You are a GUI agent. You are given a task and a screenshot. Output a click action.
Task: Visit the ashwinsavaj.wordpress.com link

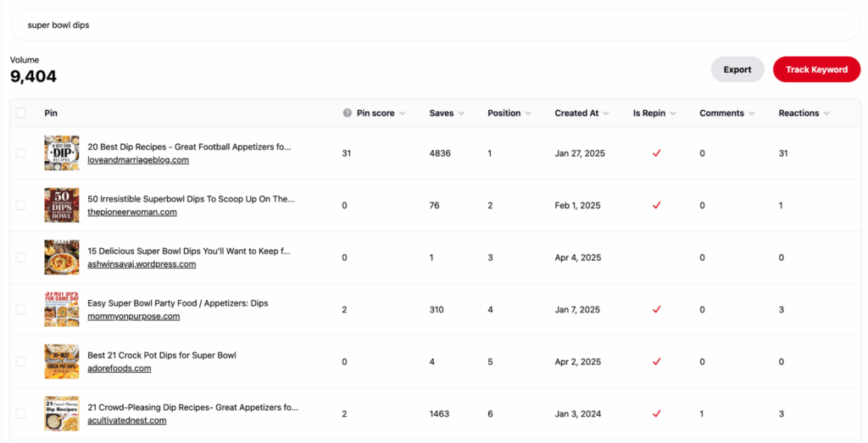142,263
